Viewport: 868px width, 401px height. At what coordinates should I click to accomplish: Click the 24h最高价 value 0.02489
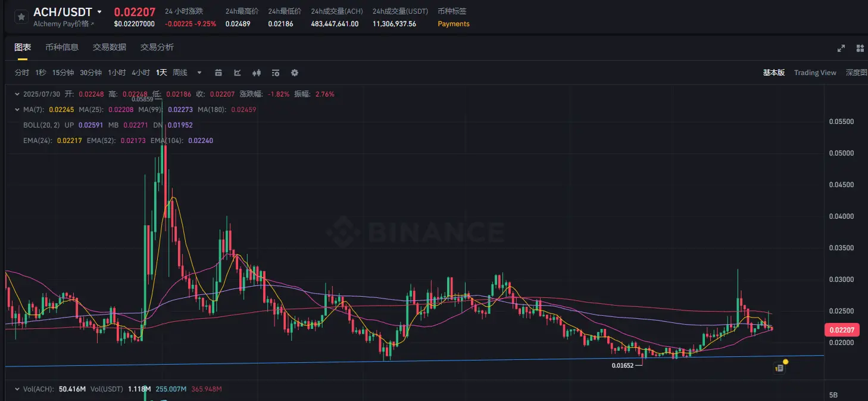pos(238,24)
